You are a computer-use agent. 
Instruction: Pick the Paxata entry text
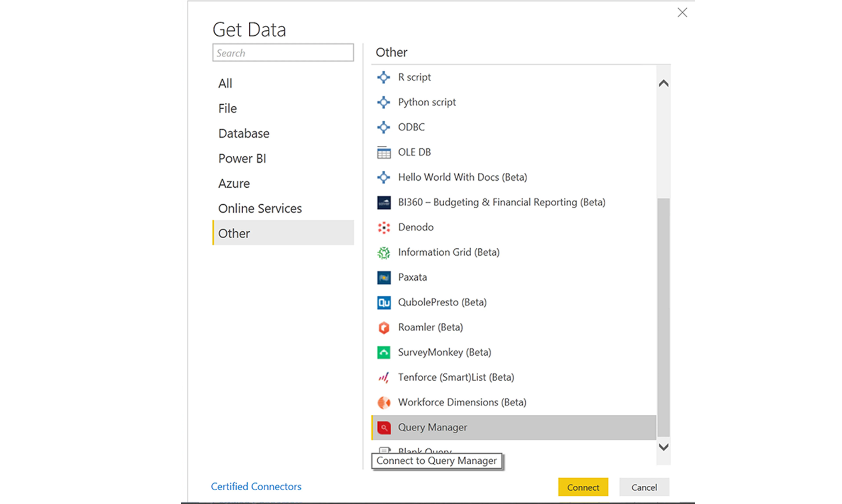pyautogui.click(x=412, y=277)
